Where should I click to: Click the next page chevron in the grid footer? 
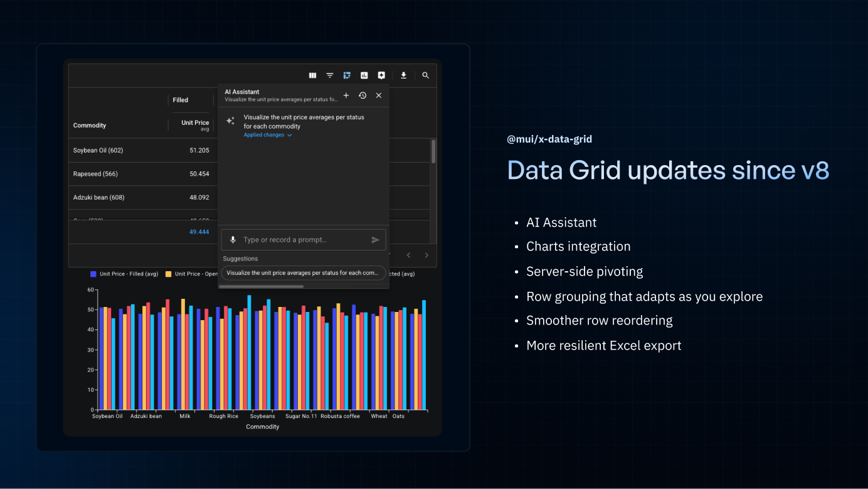426,255
